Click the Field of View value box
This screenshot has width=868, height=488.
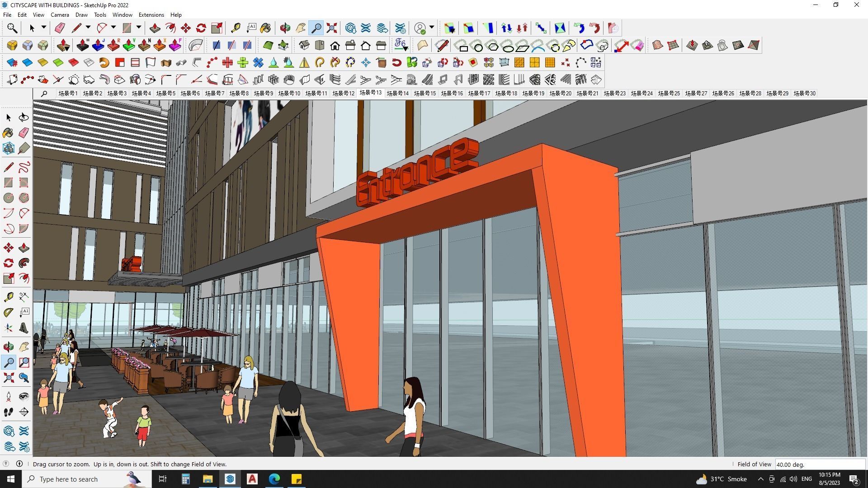(819, 465)
